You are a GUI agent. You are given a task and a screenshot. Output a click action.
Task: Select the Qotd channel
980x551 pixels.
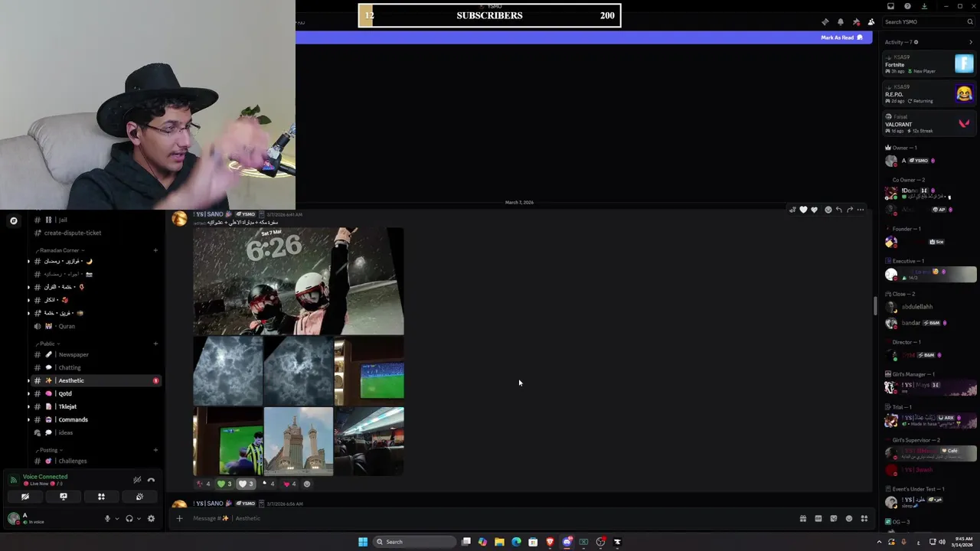pyautogui.click(x=95, y=393)
